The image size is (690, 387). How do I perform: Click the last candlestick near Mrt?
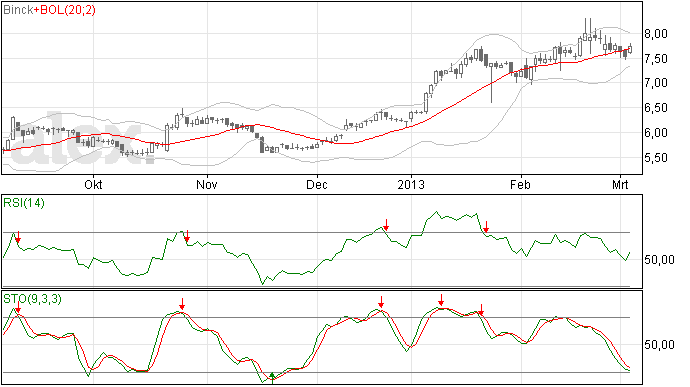(x=631, y=49)
